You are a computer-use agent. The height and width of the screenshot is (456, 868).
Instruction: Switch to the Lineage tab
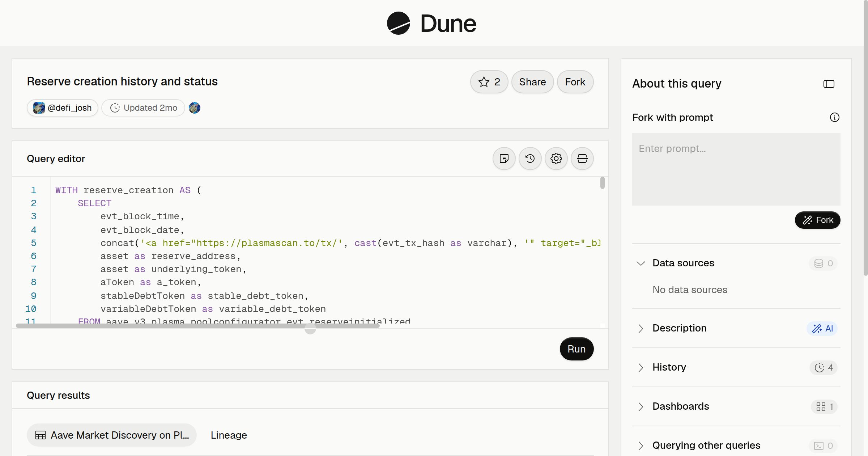click(229, 435)
